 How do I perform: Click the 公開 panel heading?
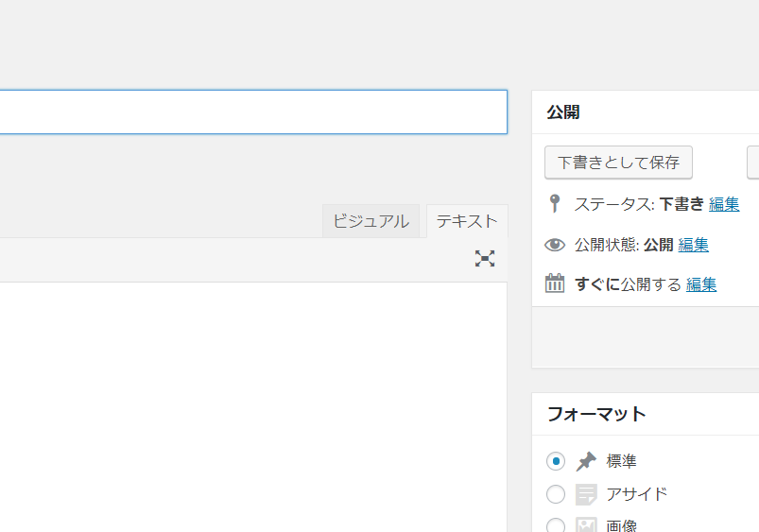coord(563,112)
